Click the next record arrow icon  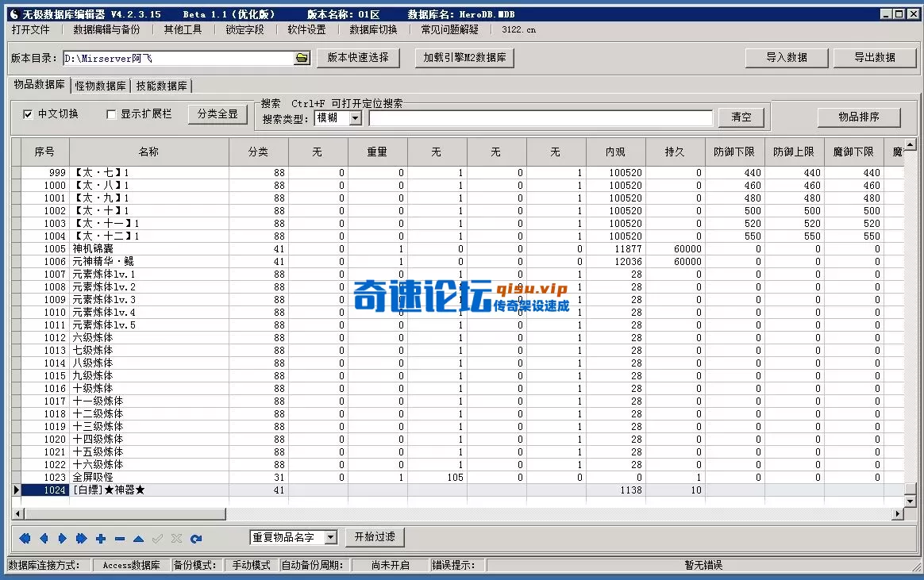(62, 538)
